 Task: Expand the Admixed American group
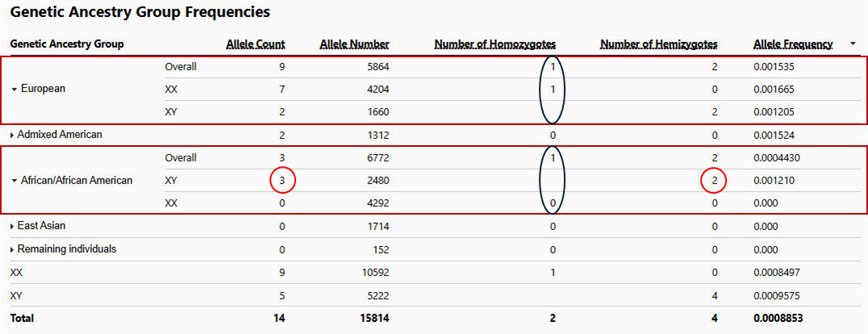[13, 135]
